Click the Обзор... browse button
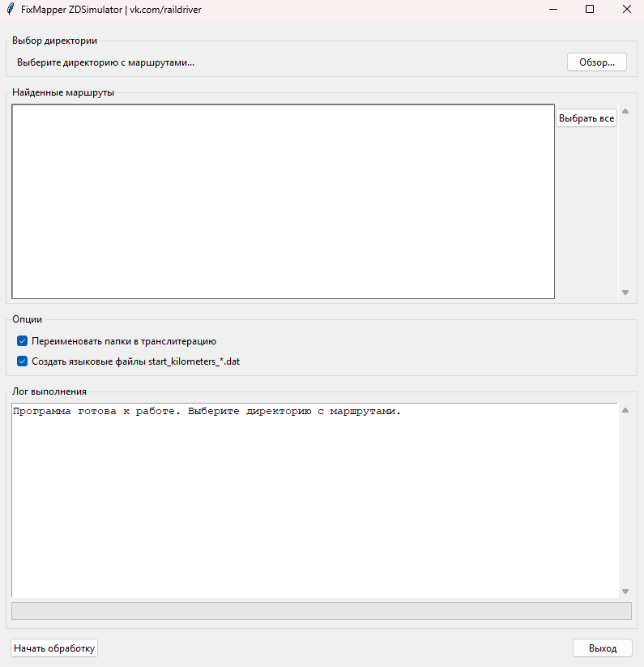This screenshot has width=644, height=667. tap(596, 62)
